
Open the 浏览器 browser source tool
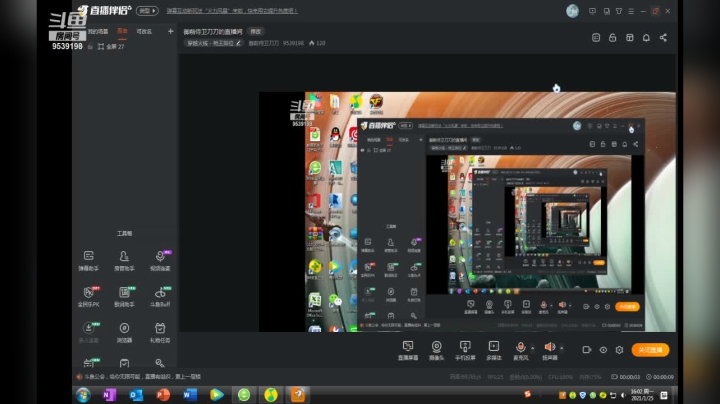pos(124,332)
